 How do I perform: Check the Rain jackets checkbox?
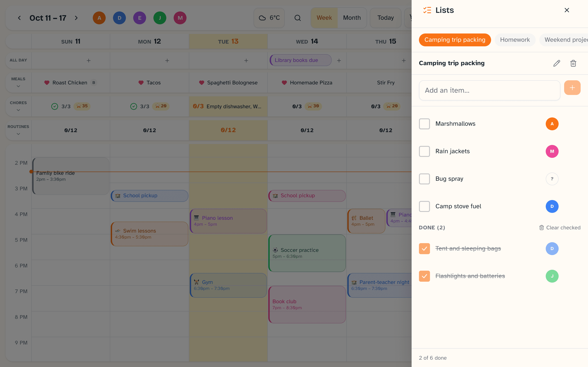[424, 151]
